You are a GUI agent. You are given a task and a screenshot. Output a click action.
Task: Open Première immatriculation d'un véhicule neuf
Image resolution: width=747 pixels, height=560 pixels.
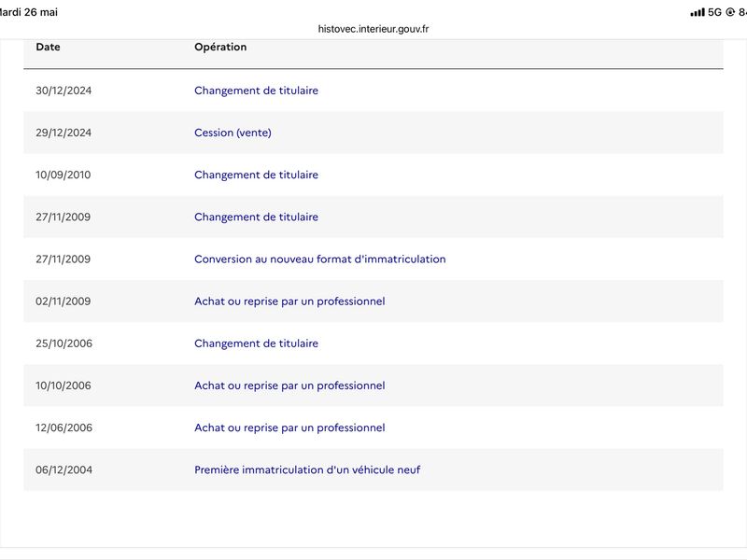tap(307, 470)
